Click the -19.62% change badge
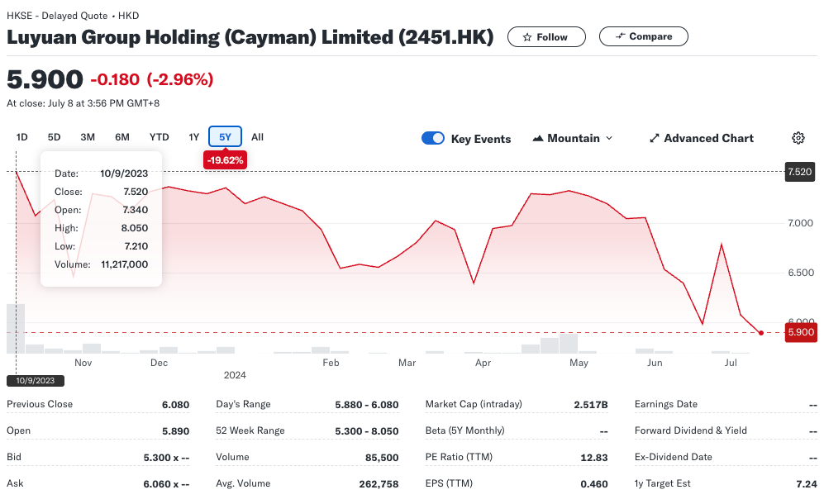Screen dimensions: 824x504 click(x=225, y=160)
